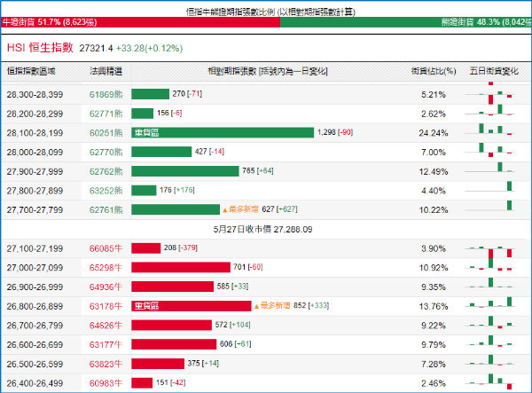Click the red bar labeled 701 [-60]
The height and width of the screenshot is (393, 532).
(181, 267)
